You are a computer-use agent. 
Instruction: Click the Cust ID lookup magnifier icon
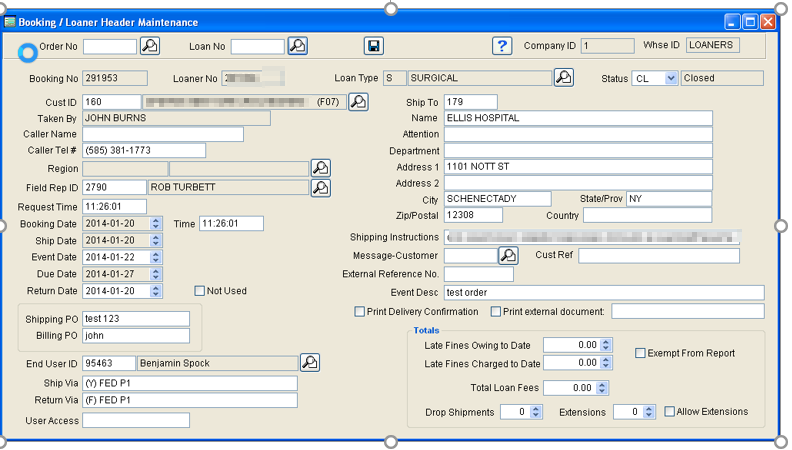point(357,102)
